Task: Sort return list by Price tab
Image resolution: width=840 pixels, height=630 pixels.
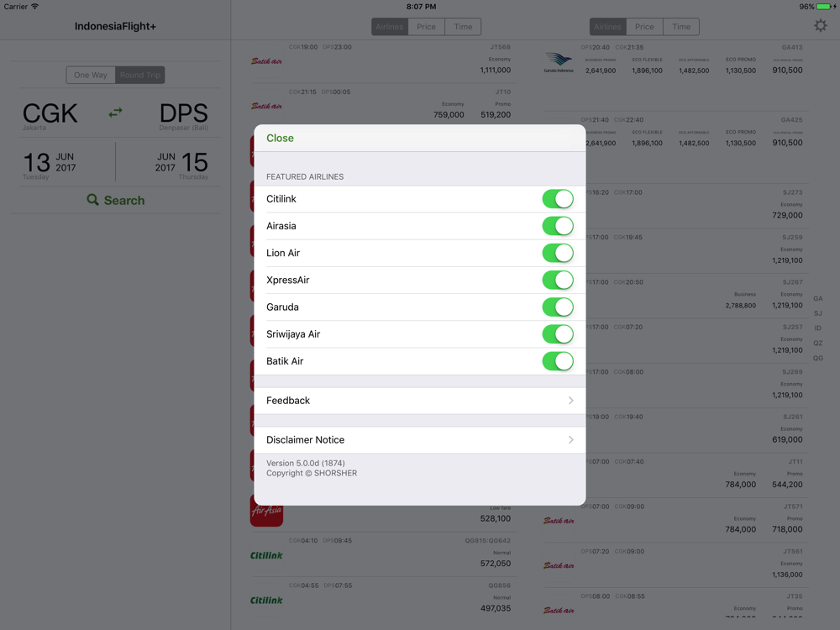Action: click(644, 27)
